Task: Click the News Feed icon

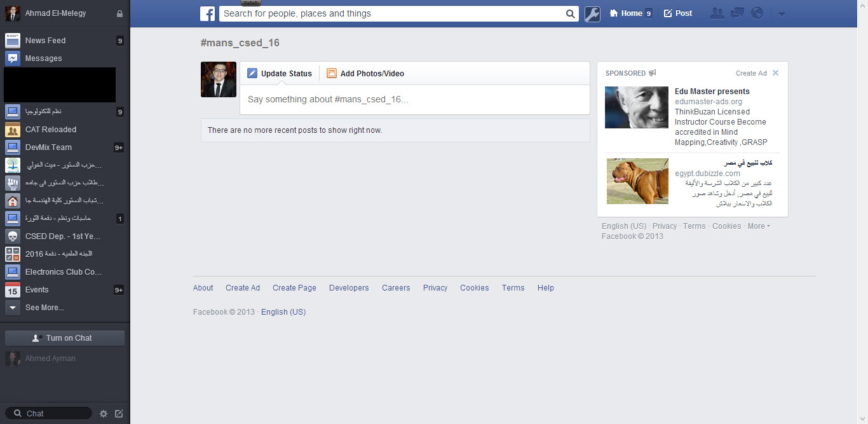Action: tap(13, 41)
